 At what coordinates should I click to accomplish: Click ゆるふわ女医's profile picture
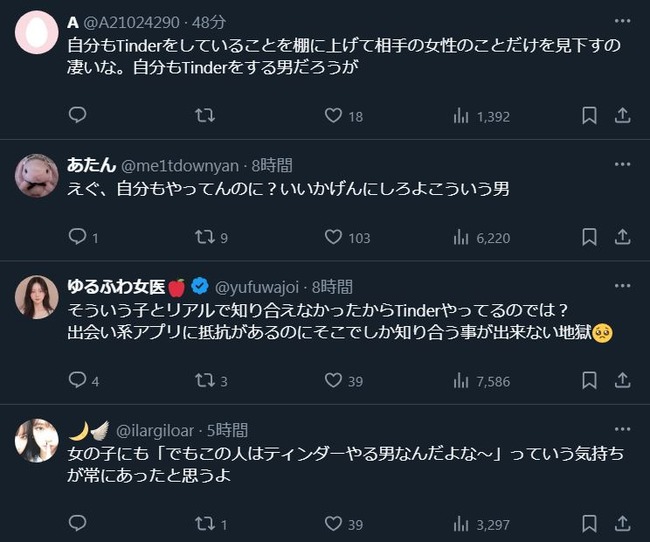37,297
